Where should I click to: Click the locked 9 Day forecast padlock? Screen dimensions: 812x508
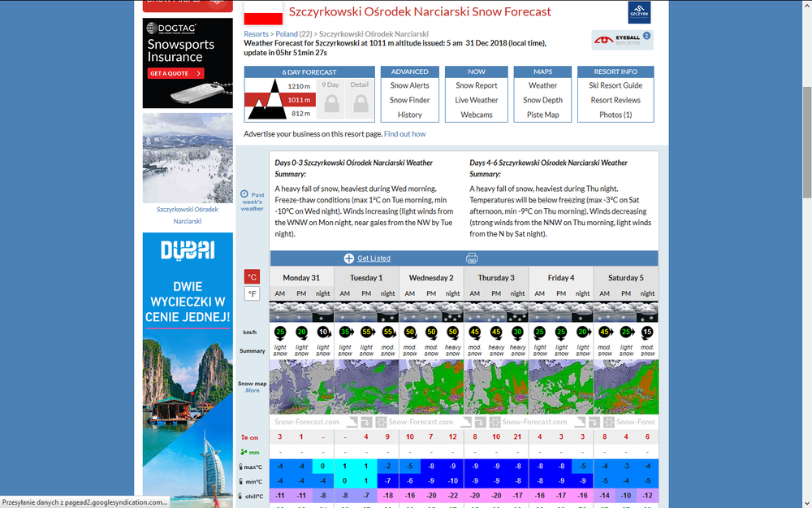tap(331, 104)
